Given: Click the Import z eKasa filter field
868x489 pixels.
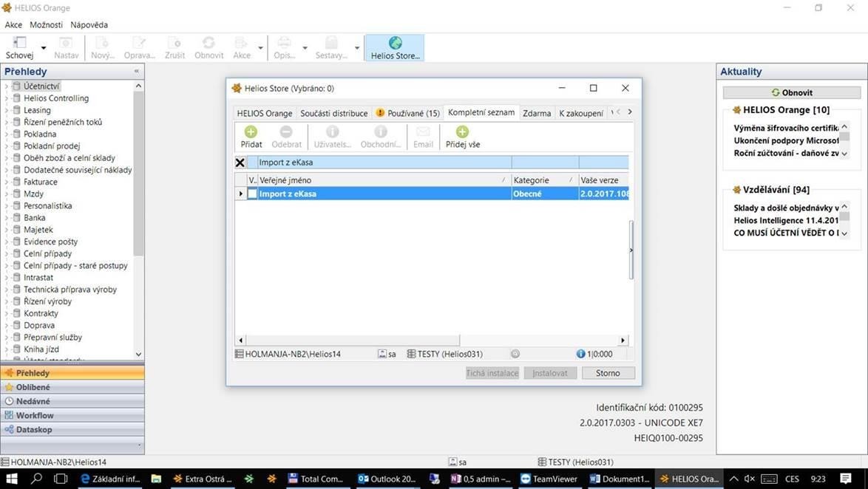Looking at the screenshot, I should 383,163.
